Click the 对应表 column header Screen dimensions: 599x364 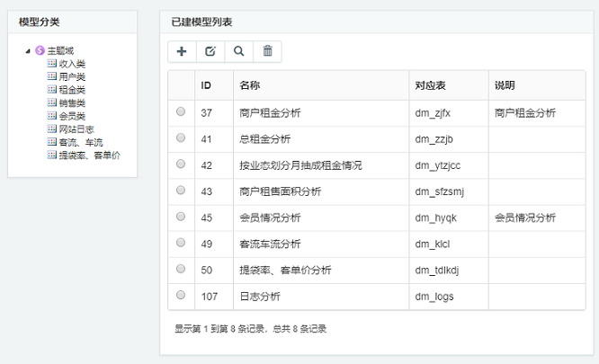tap(430, 85)
